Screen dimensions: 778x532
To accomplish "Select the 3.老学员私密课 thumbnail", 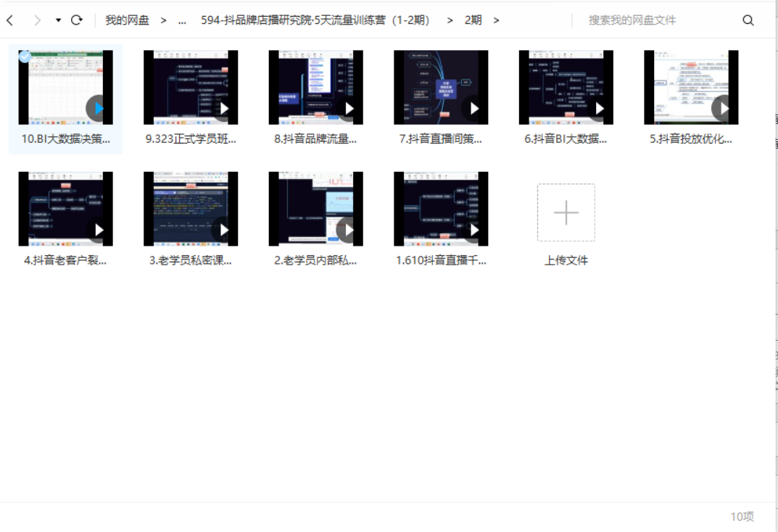I will click(191, 209).
